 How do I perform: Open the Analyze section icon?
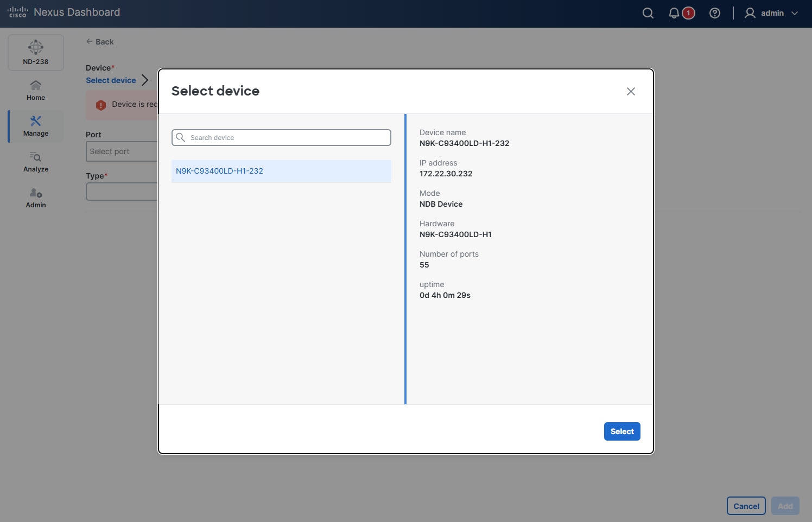coord(35,157)
